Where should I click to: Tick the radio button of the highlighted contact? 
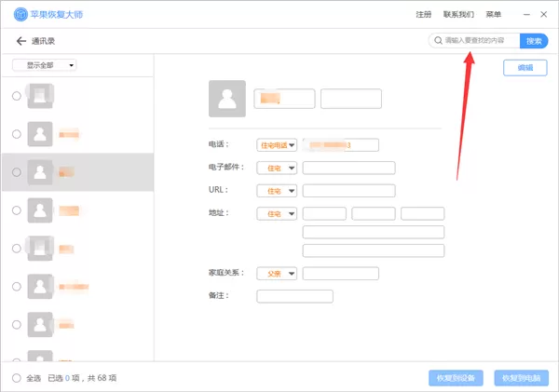(x=17, y=172)
